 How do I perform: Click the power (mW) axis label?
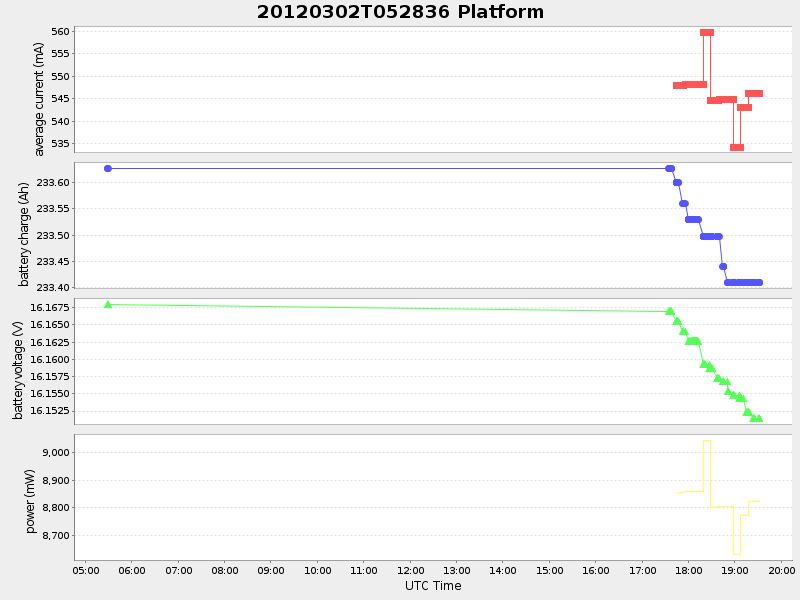pos(31,497)
